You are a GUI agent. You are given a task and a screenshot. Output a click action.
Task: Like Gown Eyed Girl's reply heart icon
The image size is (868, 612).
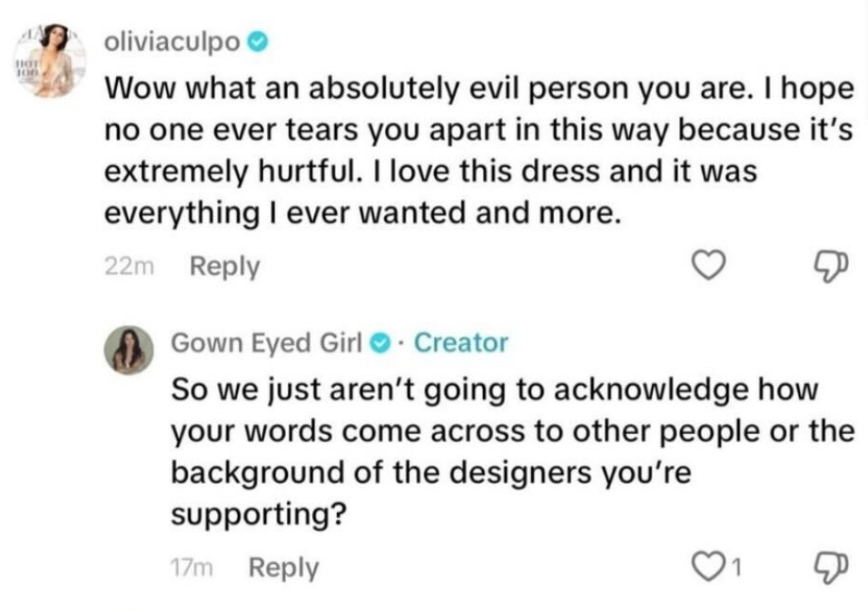[708, 566]
